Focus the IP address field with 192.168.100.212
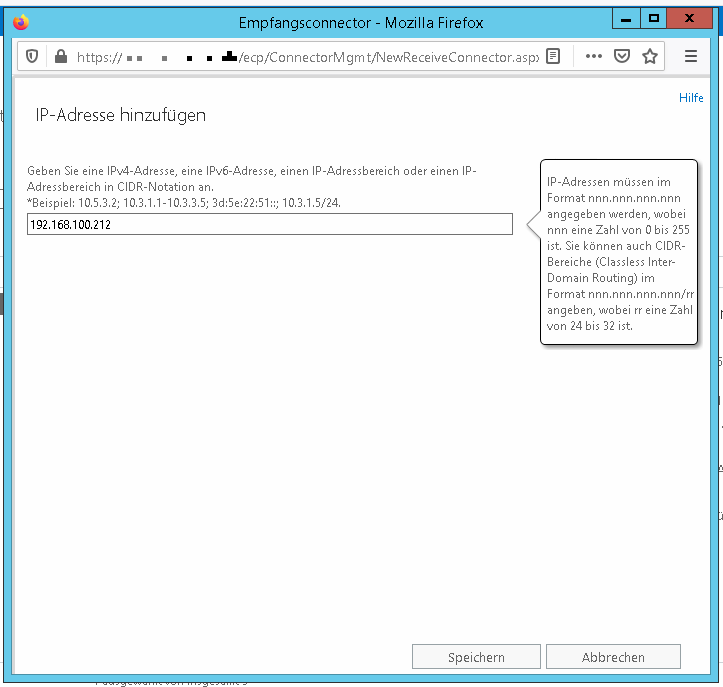 [269, 225]
